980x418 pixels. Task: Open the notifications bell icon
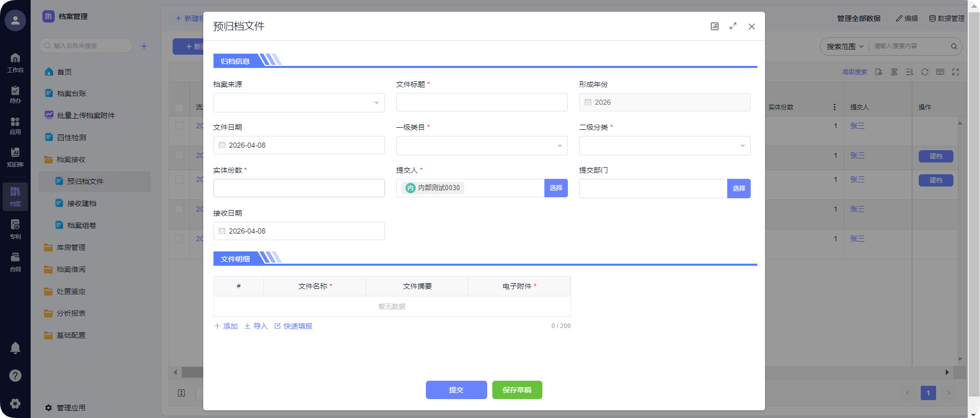15,348
